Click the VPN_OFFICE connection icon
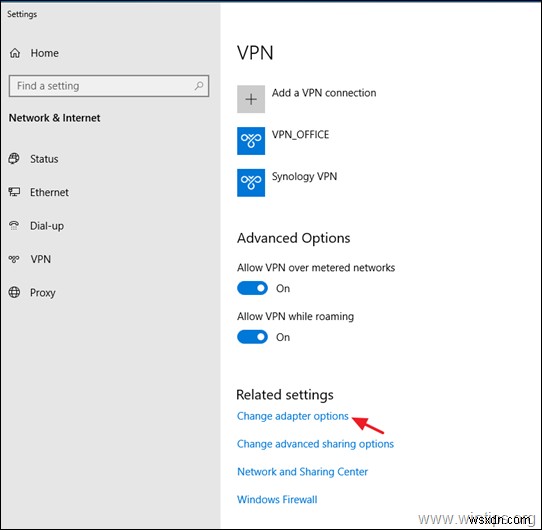The height and width of the screenshot is (530, 542). 251,141
